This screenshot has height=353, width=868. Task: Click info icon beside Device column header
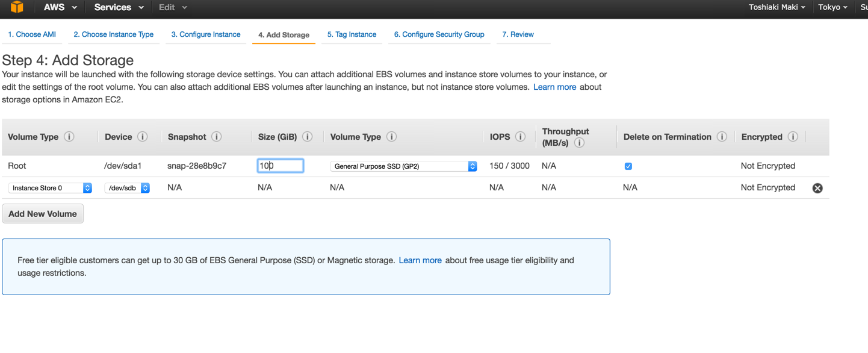143,137
